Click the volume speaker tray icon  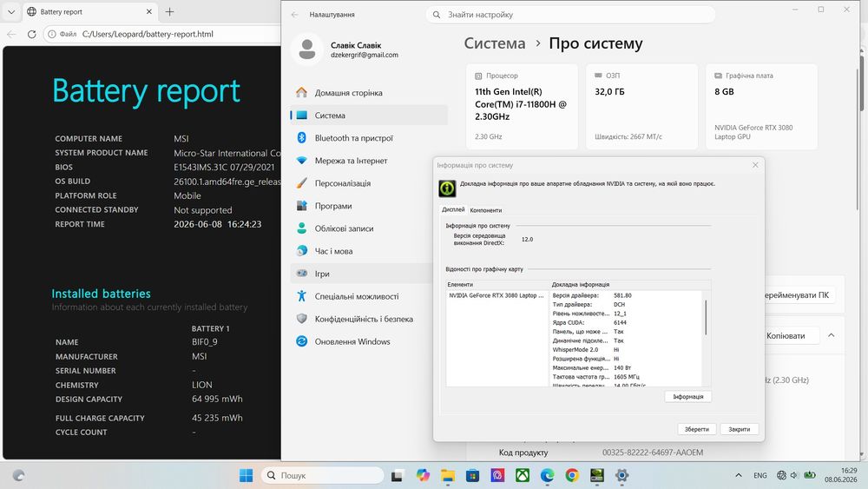coord(794,475)
